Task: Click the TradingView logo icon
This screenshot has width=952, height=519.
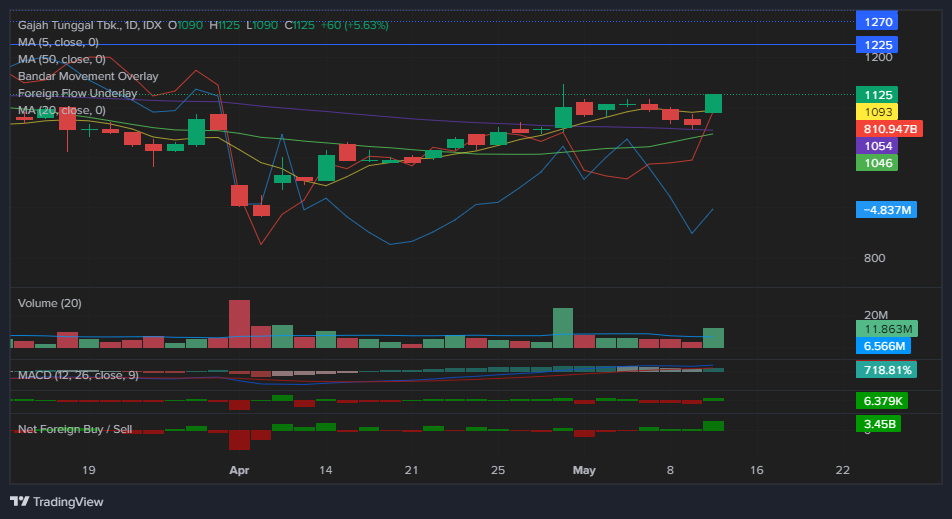Action: pos(20,501)
